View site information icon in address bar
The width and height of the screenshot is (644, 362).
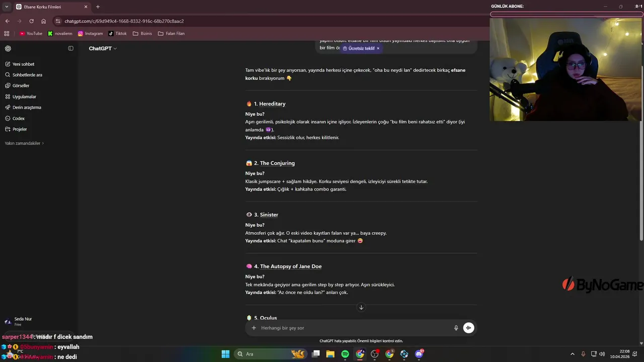click(58, 21)
